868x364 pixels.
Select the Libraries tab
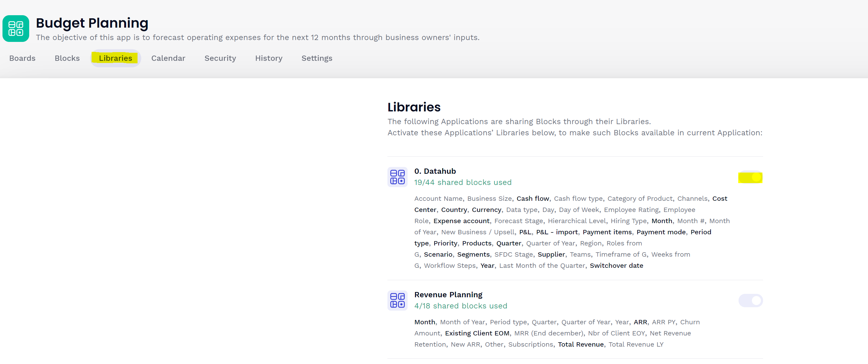point(115,58)
